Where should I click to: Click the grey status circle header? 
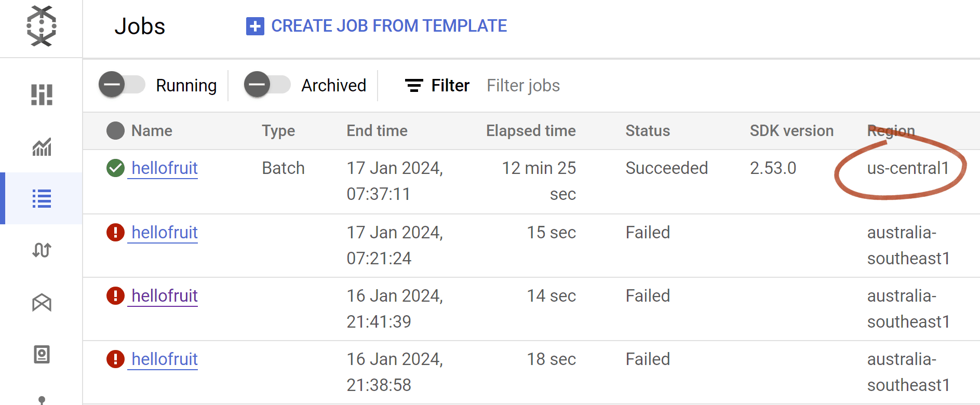tap(115, 131)
